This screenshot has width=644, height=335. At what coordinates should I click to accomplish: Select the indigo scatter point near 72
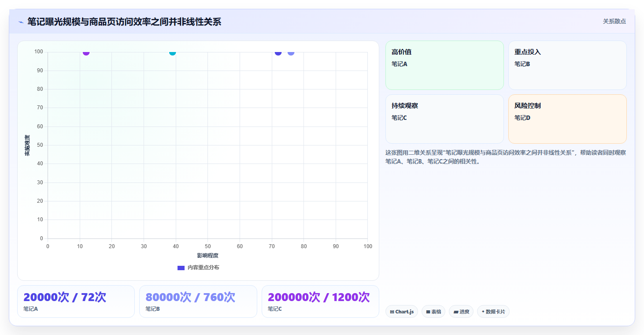tap(278, 52)
